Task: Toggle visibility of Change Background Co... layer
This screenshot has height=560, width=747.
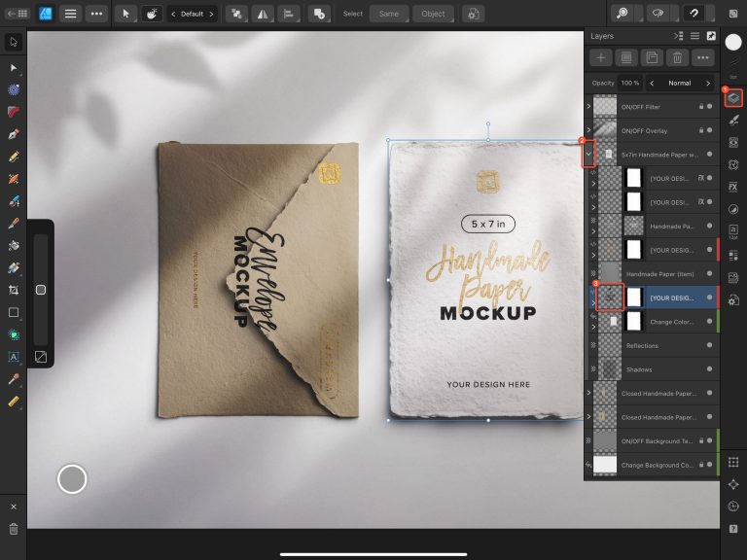Action: [x=710, y=465]
